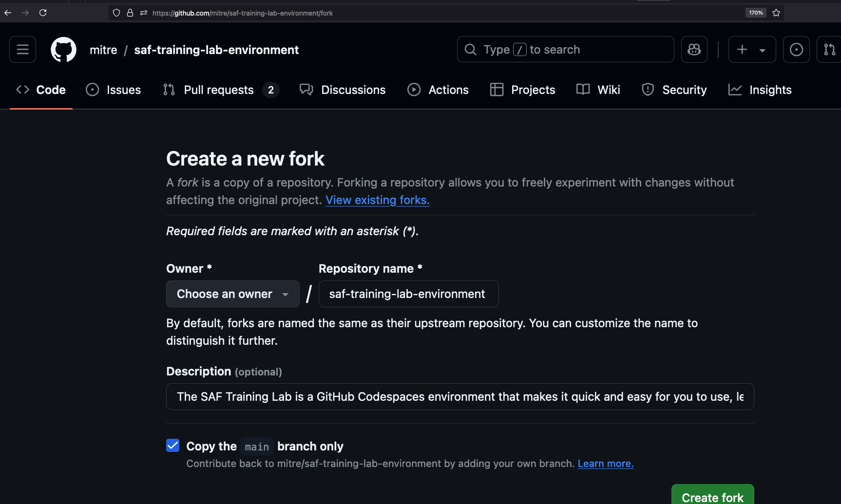Open the View existing forks link
841x504 pixels.
pyautogui.click(x=377, y=200)
